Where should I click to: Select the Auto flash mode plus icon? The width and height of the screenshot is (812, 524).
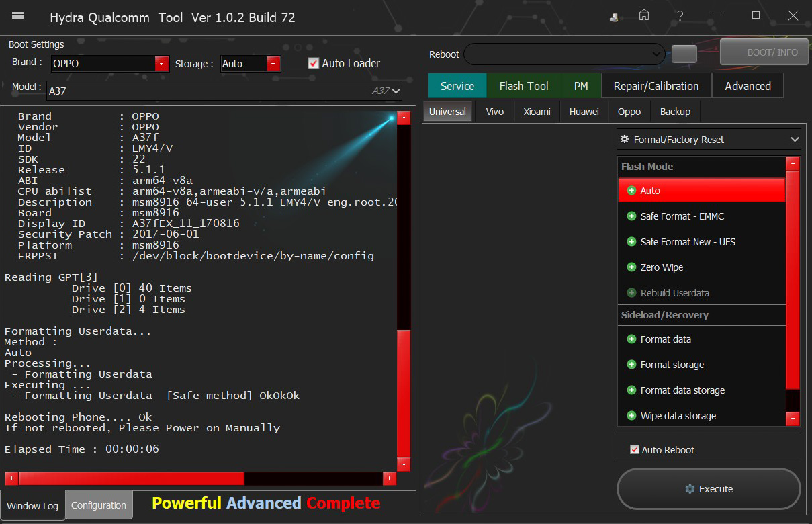click(x=631, y=191)
